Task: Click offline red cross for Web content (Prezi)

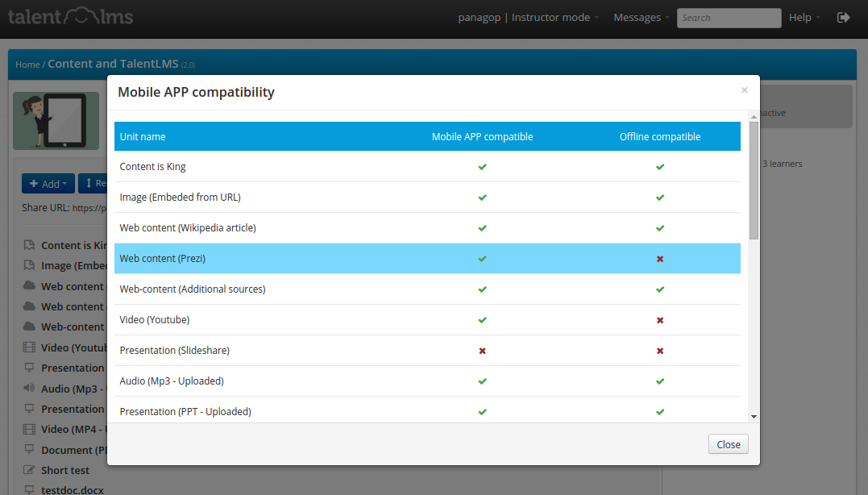Action: tap(660, 259)
